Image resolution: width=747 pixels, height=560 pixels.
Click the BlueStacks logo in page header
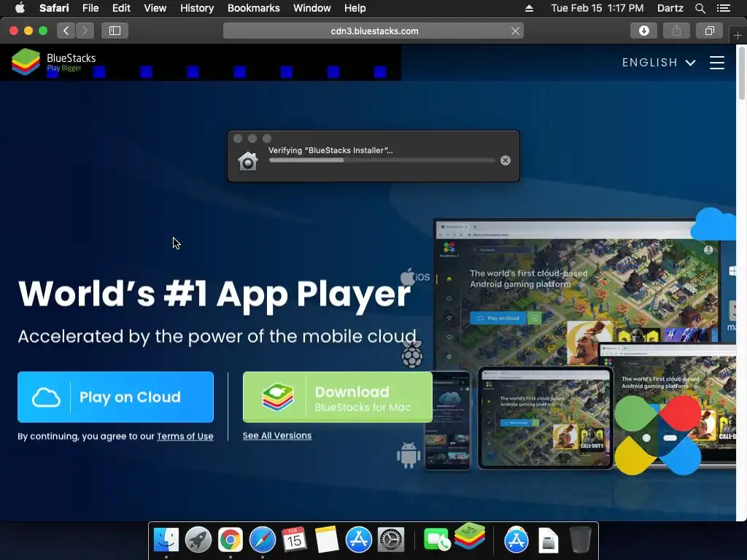coord(53,62)
